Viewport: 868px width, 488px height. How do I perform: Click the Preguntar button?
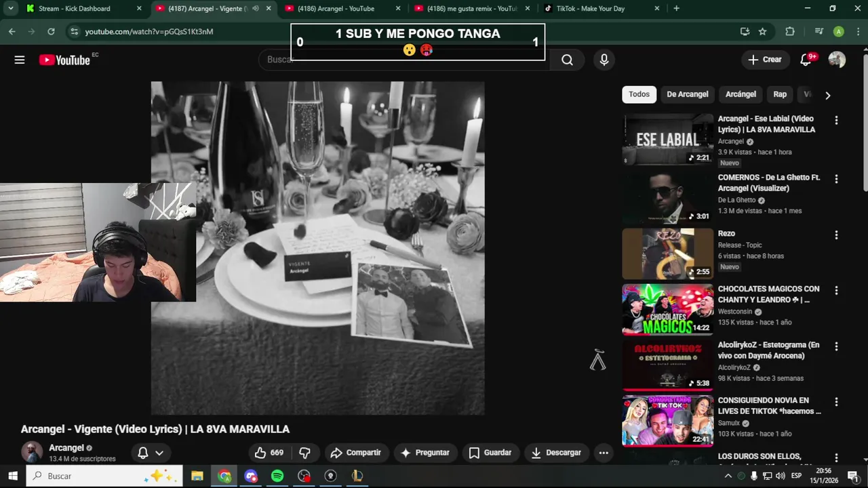(x=425, y=453)
